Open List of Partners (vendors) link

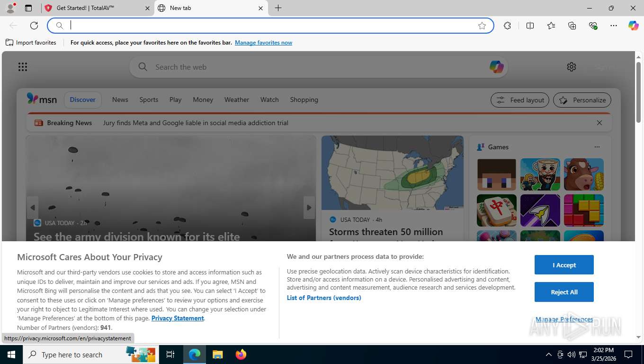(324, 298)
